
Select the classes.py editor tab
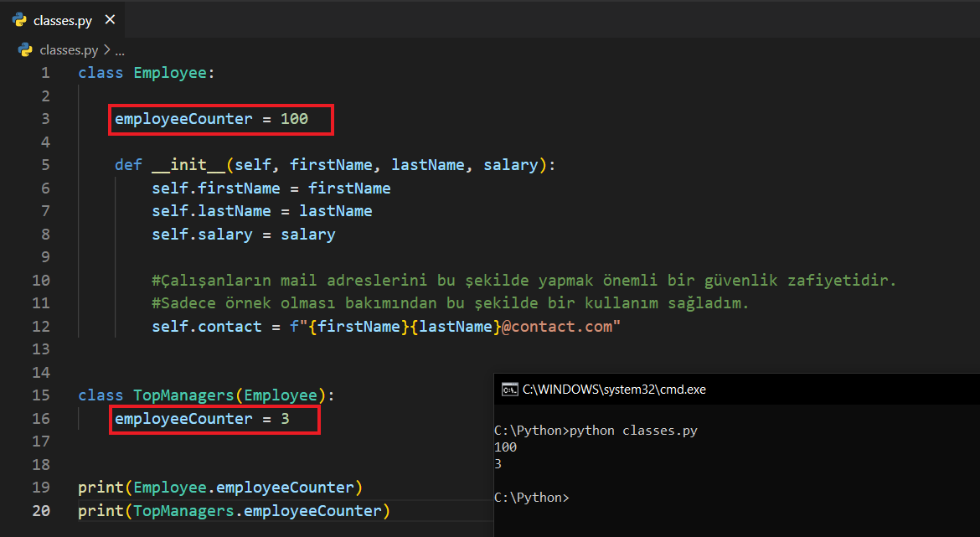63,20
